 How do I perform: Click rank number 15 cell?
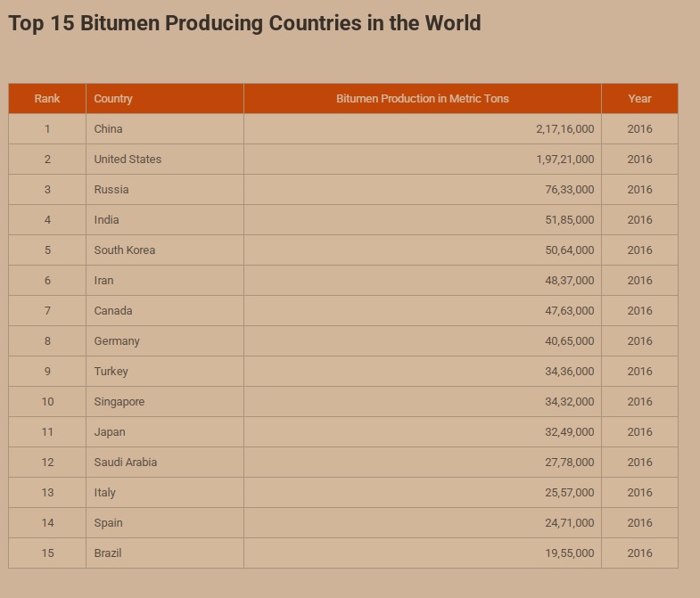[47, 553]
